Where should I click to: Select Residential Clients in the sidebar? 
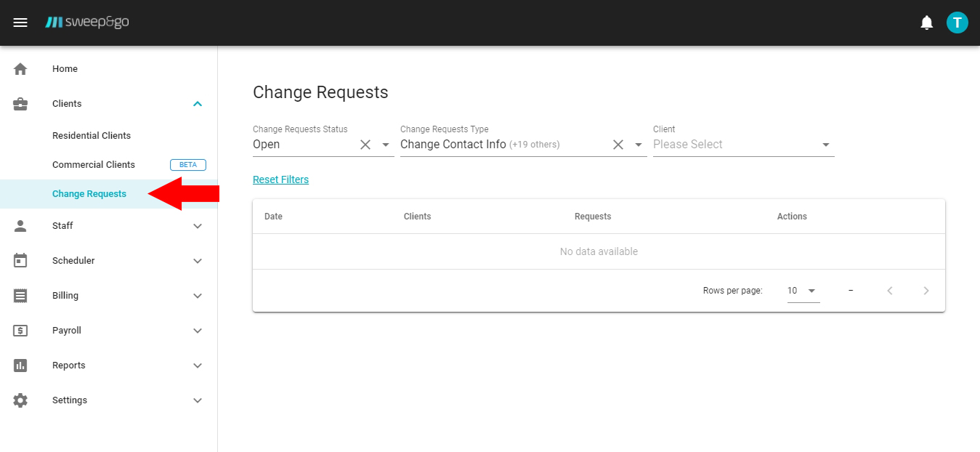91,135
